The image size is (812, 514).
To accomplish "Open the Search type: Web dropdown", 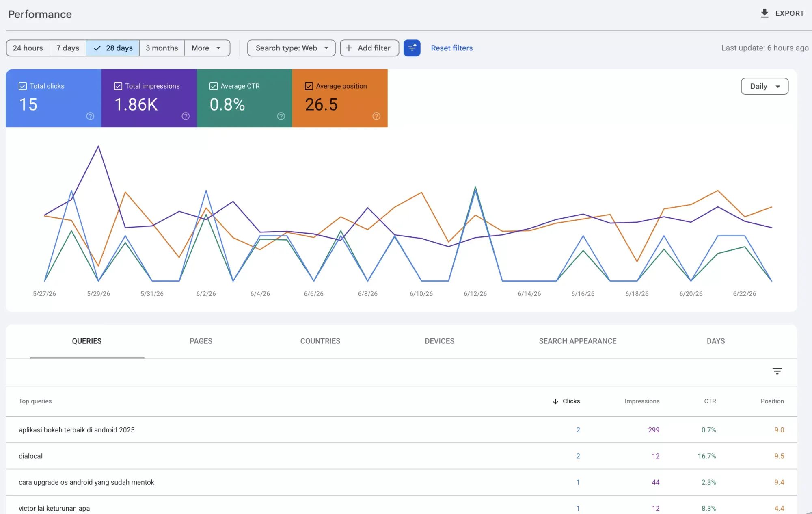I will click(292, 48).
